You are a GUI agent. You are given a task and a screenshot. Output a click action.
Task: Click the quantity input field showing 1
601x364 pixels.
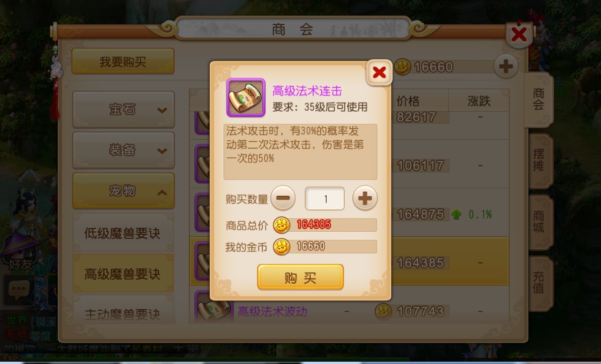pyautogui.click(x=325, y=199)
